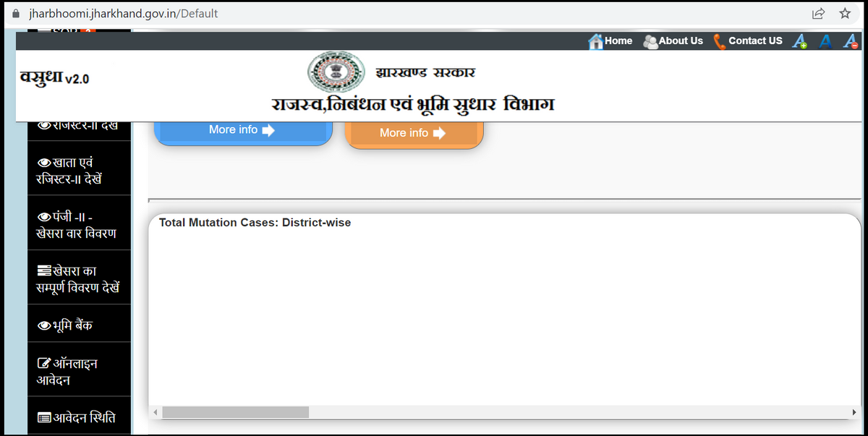Viewport: 868px width, 436px height.
Task: Click the horizontal scrollbar under the mutation chart
Action: click(235, 412)
